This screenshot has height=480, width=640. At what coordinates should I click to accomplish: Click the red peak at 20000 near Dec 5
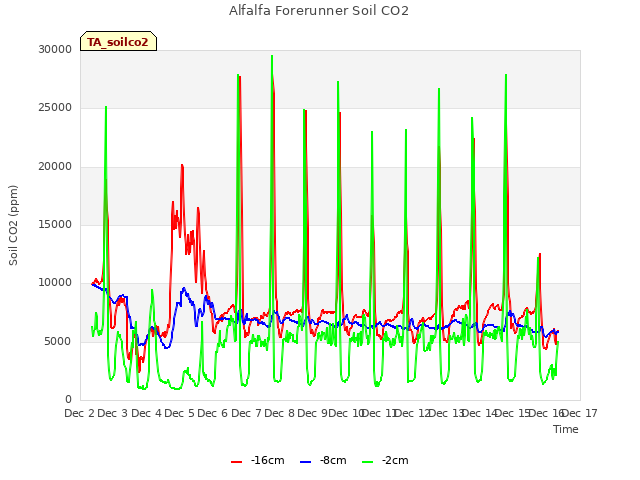click(182, 165)
